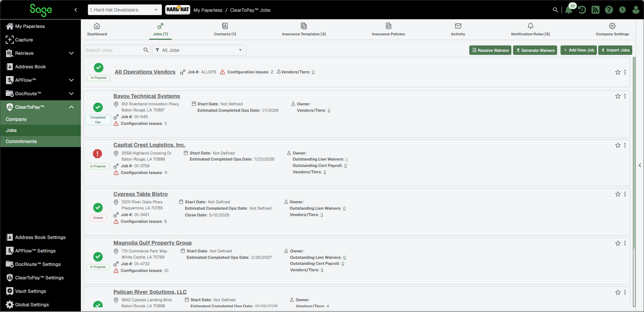Open the global search magnifier in the top bar
Image resolution: width=644 pixels, height=312 pixels.
click(x=555, y=10)
